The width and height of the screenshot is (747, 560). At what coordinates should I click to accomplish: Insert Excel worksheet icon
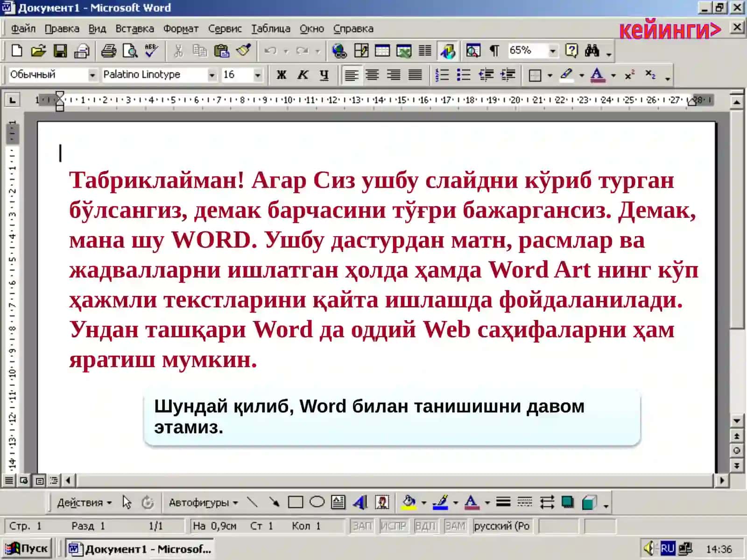pyautogui.click(x=404, y=50)
